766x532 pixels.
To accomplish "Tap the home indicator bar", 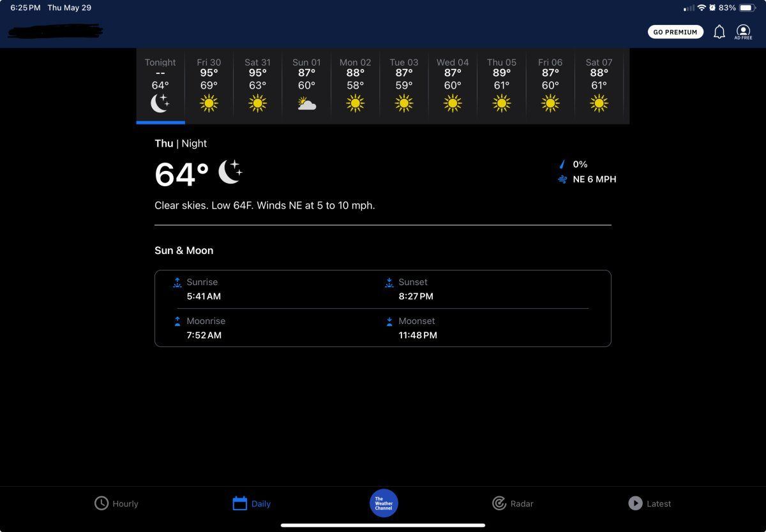I will 383,526.
